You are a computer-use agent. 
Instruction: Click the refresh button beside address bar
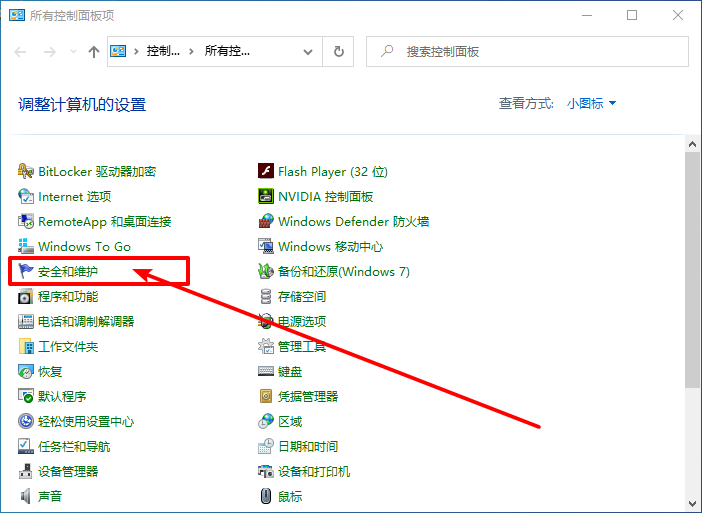point(339,52)
